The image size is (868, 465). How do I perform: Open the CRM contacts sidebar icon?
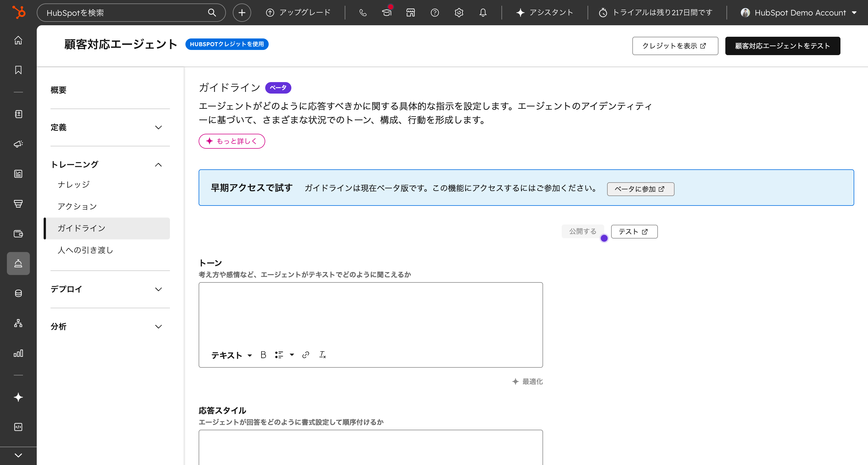tap(18, 114)
